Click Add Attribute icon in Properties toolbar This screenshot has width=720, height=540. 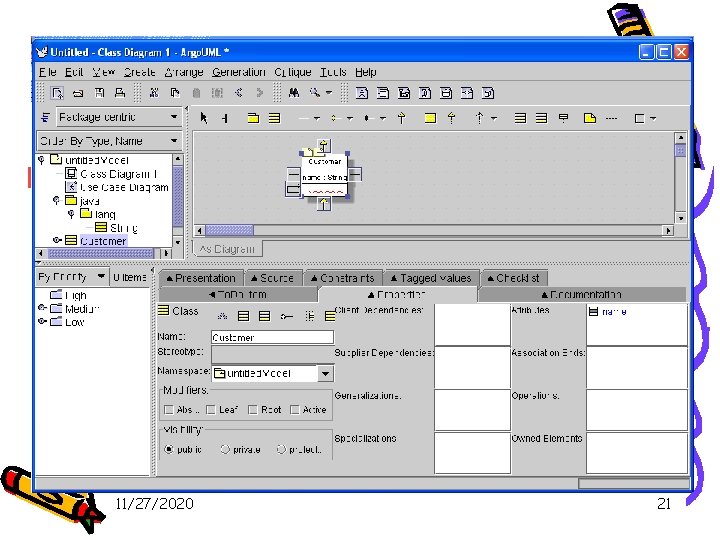243,316
